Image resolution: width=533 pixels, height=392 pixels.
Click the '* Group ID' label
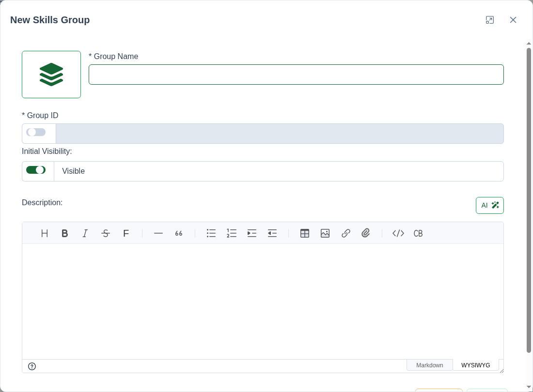(x=40, y=115)
